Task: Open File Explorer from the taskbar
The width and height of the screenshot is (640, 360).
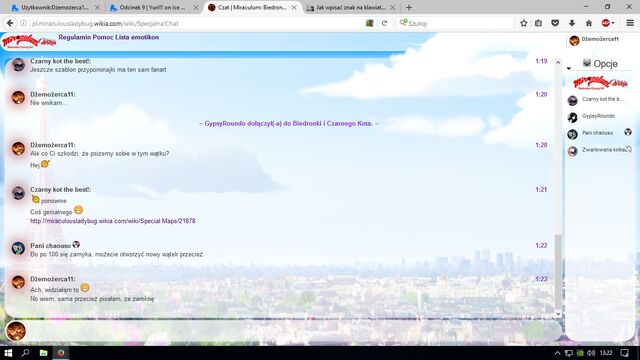Action: pos(43,353)
